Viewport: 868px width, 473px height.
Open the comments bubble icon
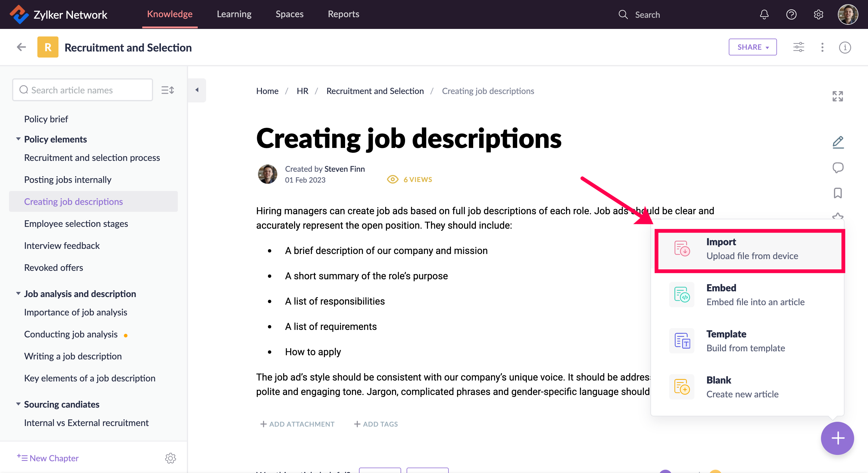click(838, 168)
